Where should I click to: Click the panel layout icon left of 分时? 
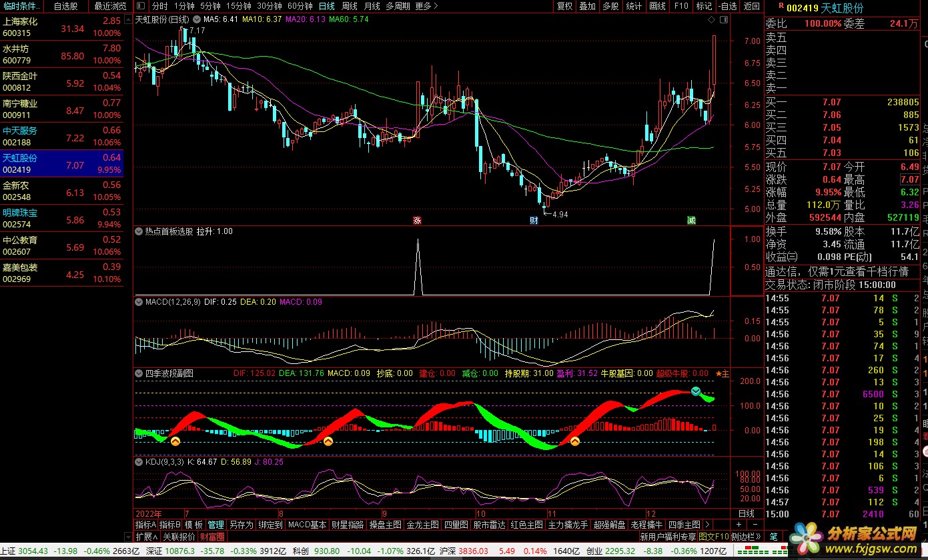pos(141,6)
